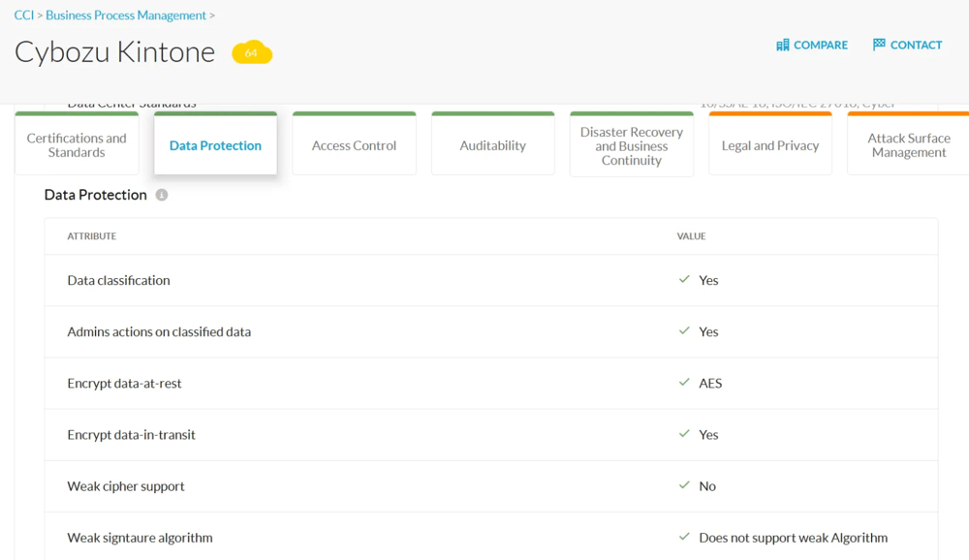
Task: Open Disaster Recovery and Business Continuity tab
Action: coord(632,144)
